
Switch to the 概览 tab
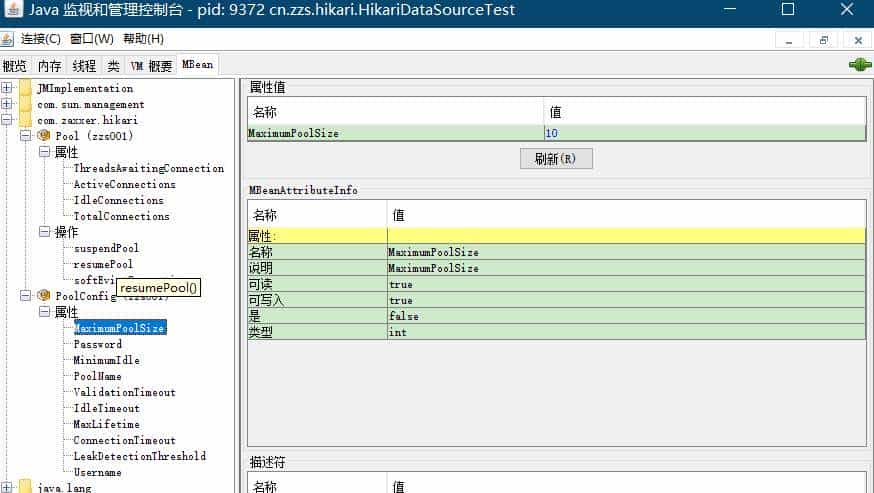pos(15,66)
